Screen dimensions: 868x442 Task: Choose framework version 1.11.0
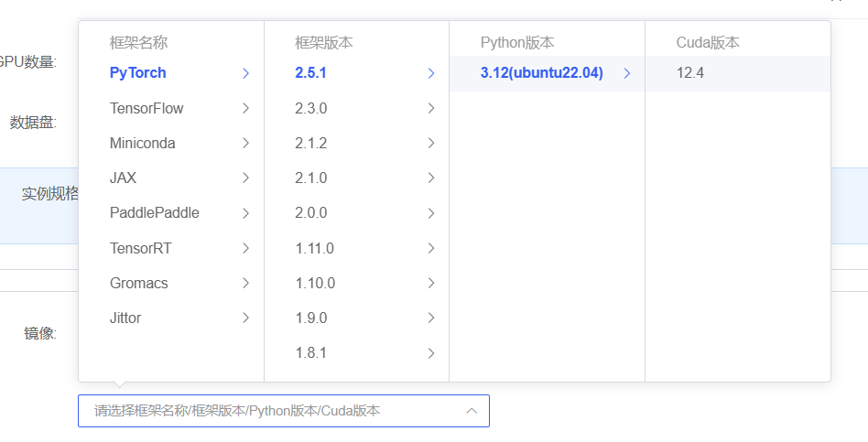pyautogui.click(x=356, y=248)
